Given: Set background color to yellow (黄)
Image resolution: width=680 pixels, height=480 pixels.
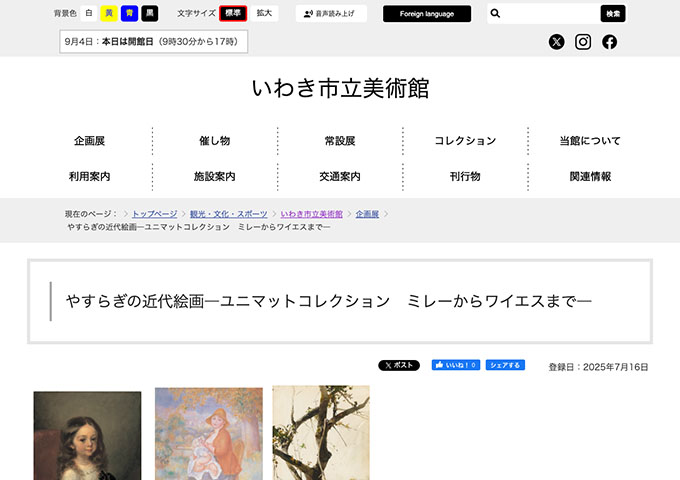Looking at the screenshot, I should (x=109, y=13).
